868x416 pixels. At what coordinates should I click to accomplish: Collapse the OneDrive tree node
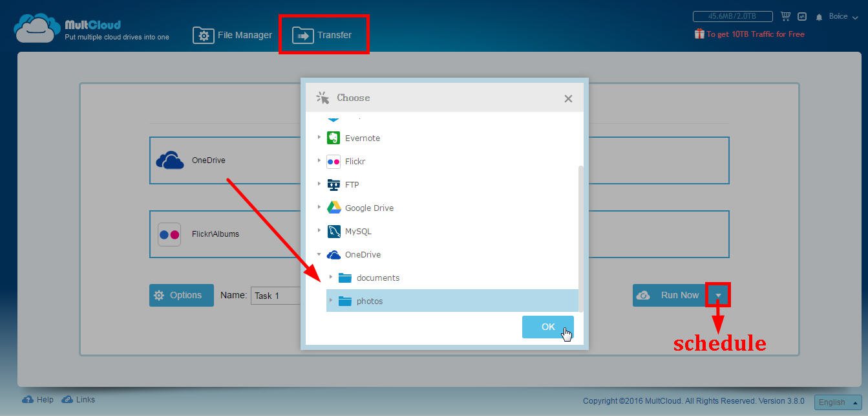pos(319,254)
